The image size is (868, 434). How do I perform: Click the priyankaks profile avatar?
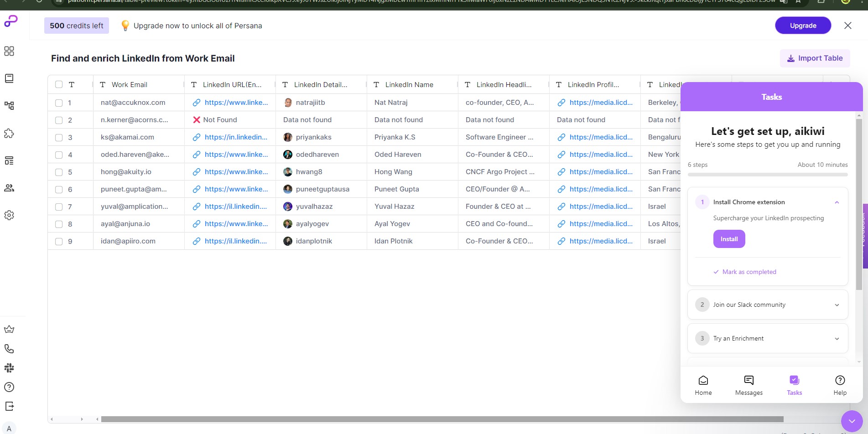coord(288,137)
